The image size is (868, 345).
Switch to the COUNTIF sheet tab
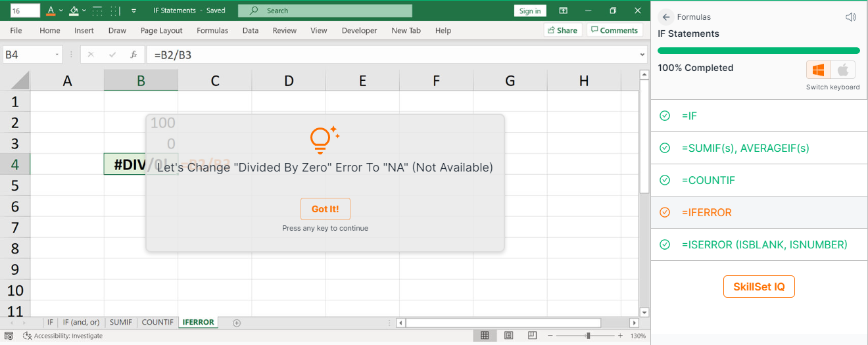(x=158, y=323)
